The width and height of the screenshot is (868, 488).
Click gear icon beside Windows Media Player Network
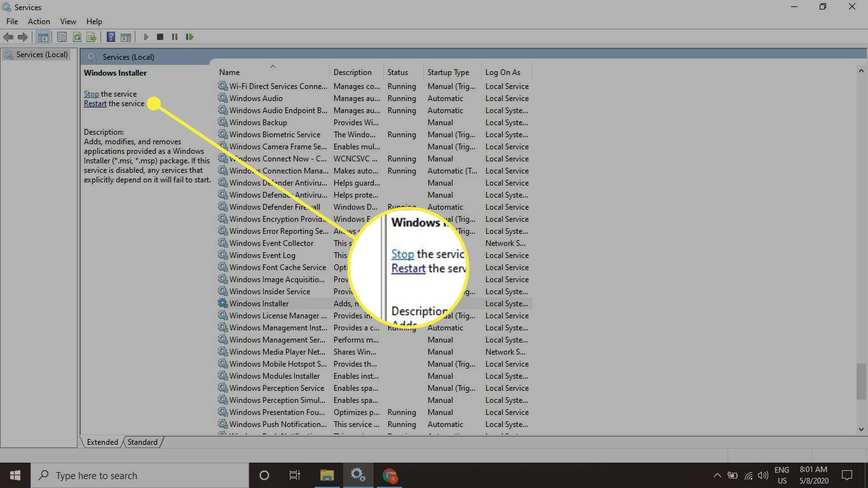tap(222, 352)
